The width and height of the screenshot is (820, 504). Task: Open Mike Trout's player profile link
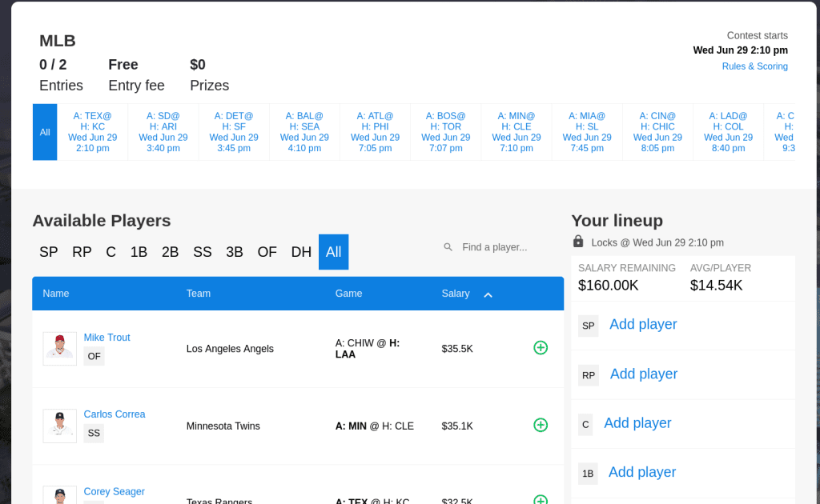point(107,338)
